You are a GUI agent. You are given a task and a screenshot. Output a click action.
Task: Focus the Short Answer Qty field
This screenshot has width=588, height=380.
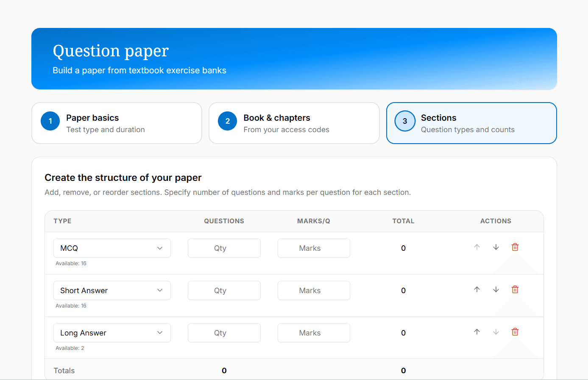(x=224, y=291)
